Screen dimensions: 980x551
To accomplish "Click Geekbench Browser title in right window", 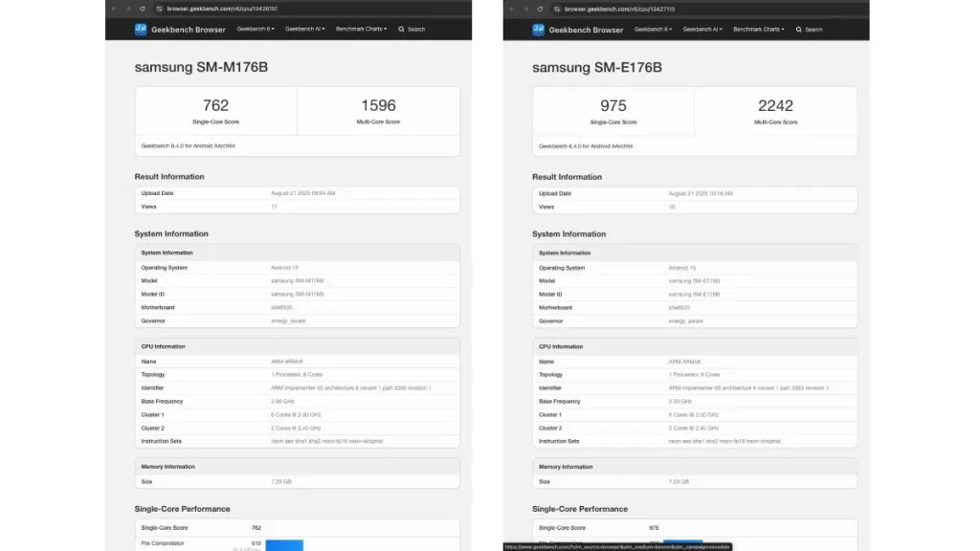I will point(586,30).
